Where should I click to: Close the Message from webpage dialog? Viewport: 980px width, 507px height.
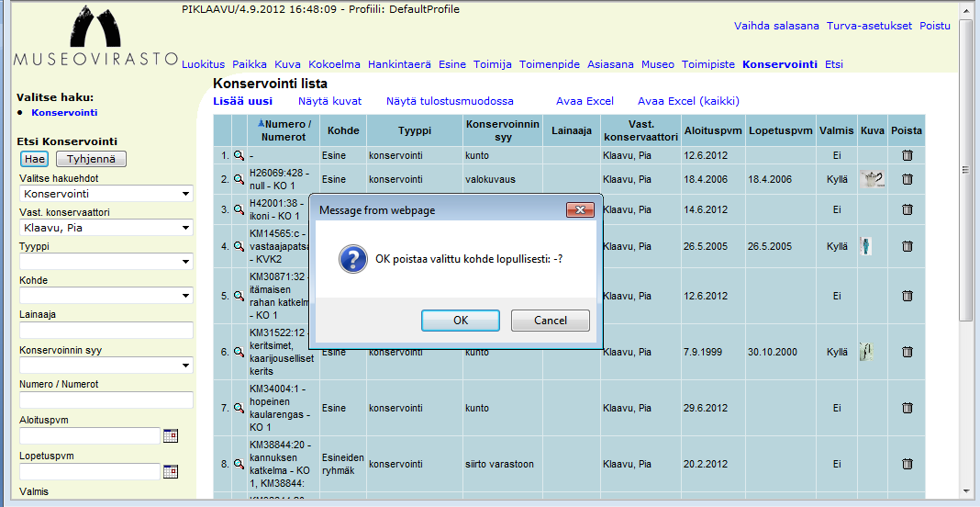579,209
